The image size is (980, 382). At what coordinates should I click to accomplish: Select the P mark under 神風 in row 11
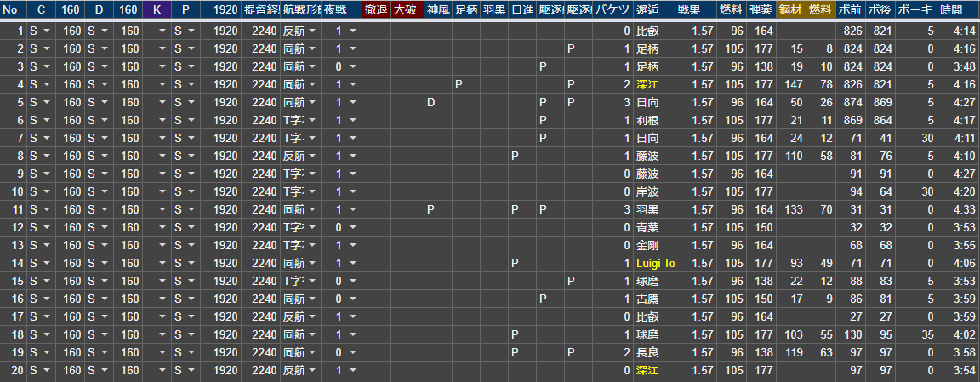coord(430,209)
